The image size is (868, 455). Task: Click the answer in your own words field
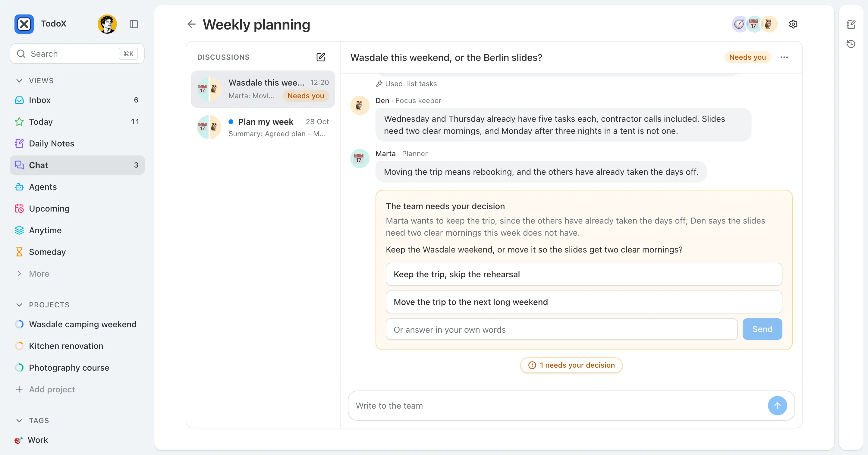(x=562, y=329)
